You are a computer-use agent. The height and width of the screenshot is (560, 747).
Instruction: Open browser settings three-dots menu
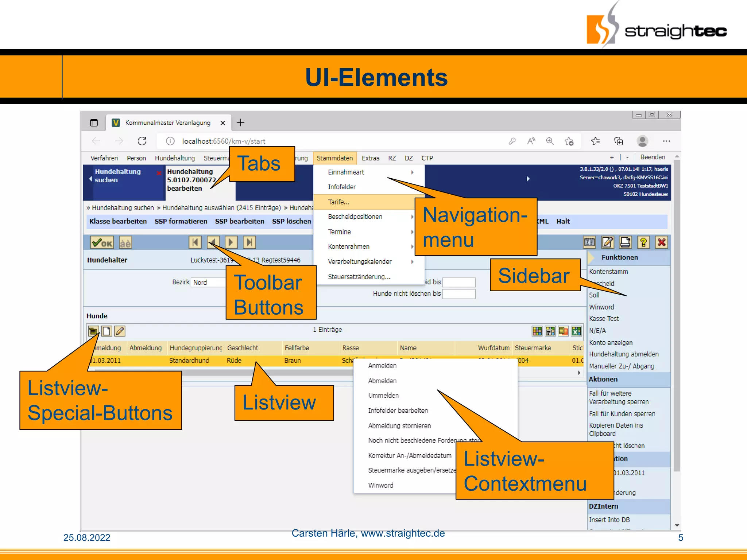666,141
